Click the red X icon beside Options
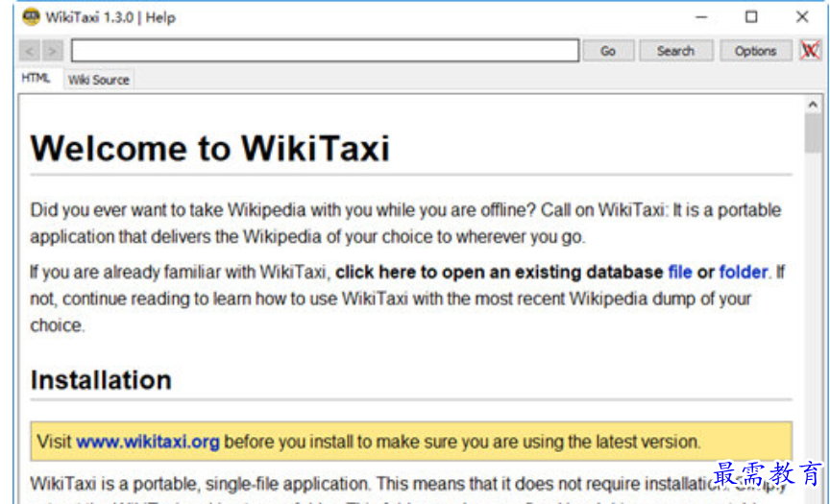This screenshot has height=504, width=830. pyautogui.click(x=810, y=51)
